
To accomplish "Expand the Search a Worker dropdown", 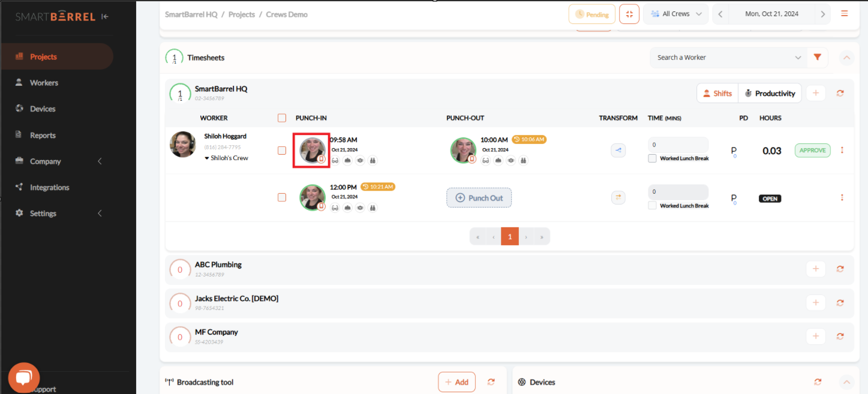I will click(798, 58).
